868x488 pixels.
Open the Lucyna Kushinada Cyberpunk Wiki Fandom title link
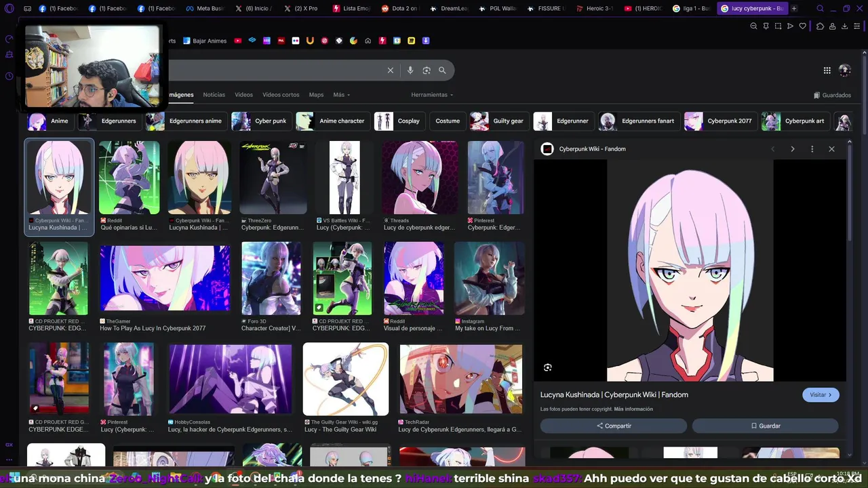[x=614, y=394]
